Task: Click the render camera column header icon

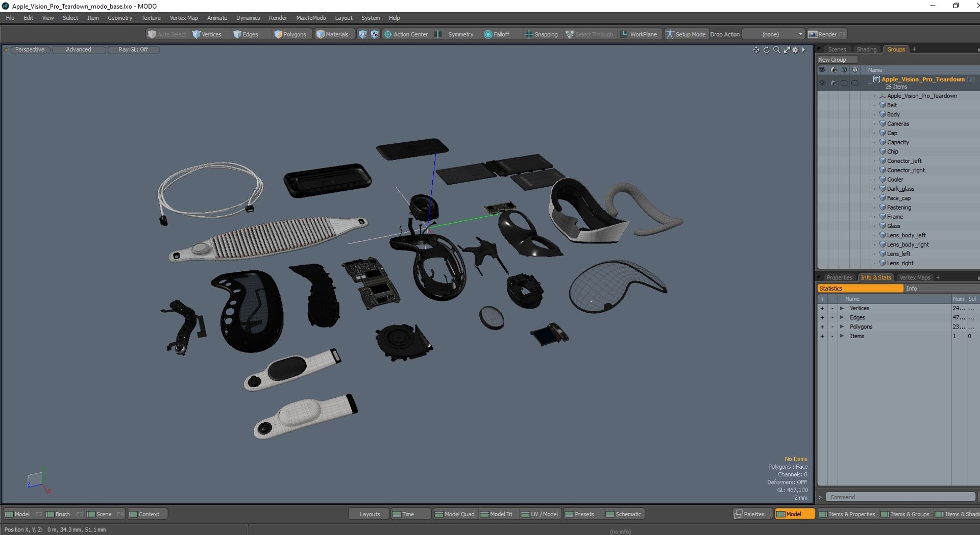Action: pyautogui.click(x=833, y=70)
